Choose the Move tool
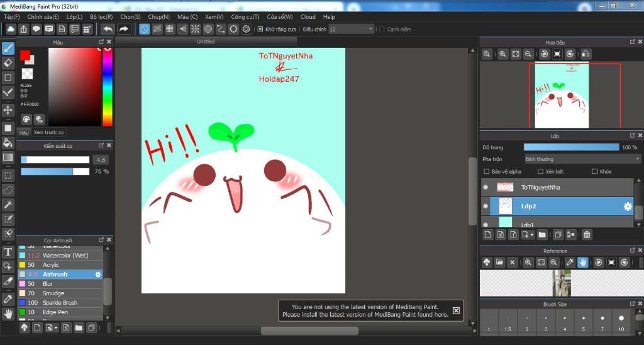This screenshot has width=644, height=345. coord(8,110)
